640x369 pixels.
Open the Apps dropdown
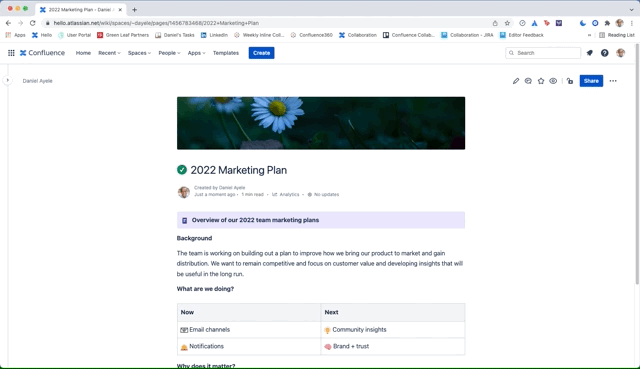(196, 53)
